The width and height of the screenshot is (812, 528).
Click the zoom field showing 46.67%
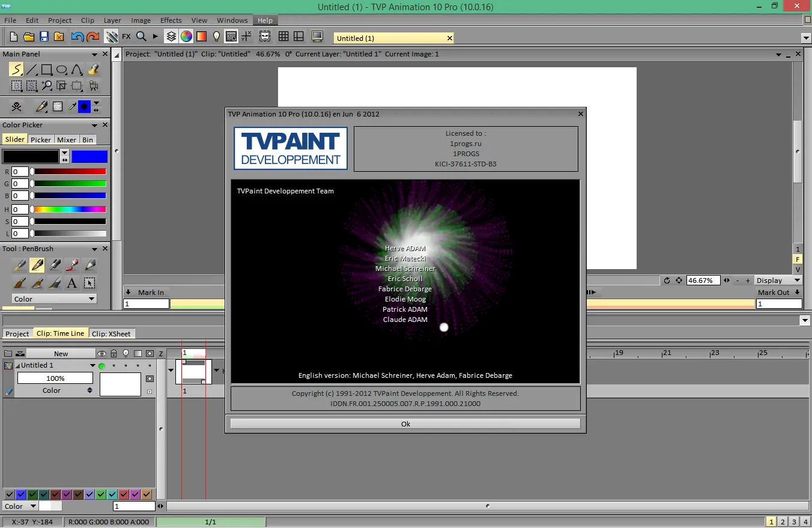pyautogui.click(x=703, y=281)
